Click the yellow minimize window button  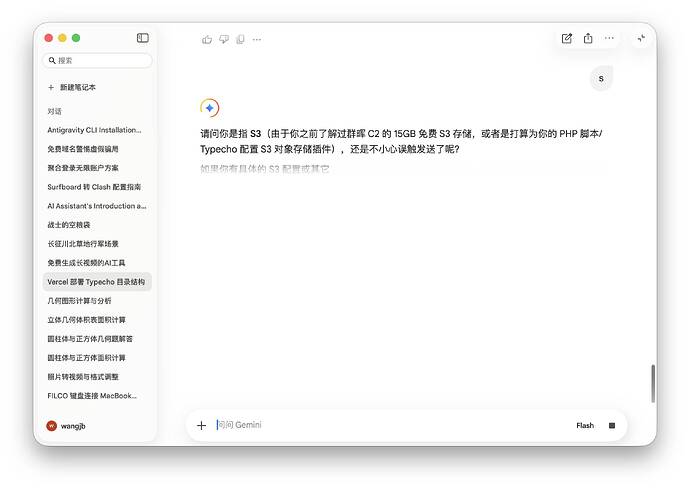[x=62, y=38]
